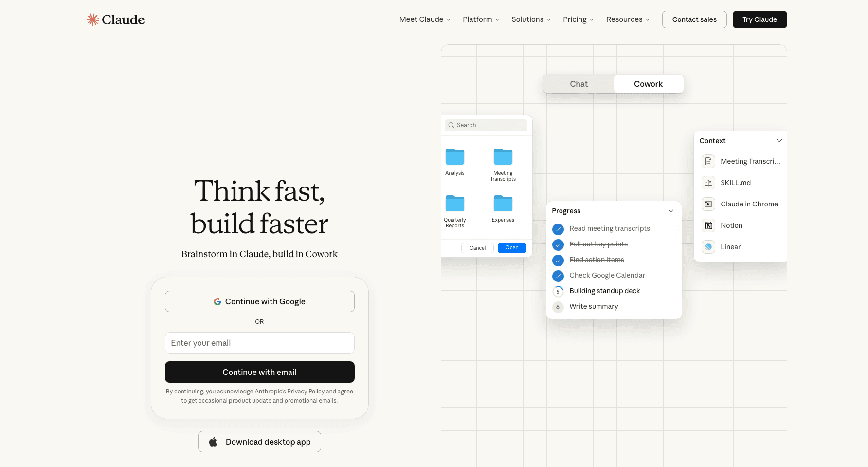Open the Analysis folder icon
This screenshot has width=868, height=467.
pyautogui.click(x=455, y=157)
